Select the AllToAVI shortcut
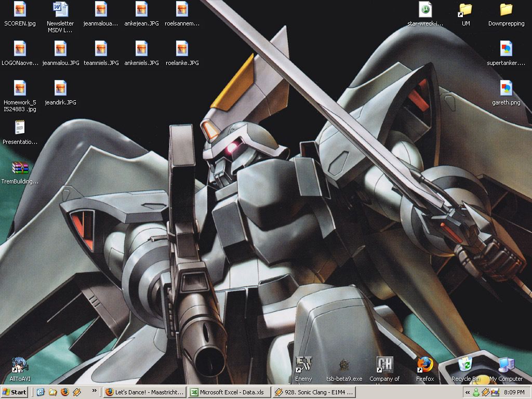The image size is (532, 399). [20, 369]
